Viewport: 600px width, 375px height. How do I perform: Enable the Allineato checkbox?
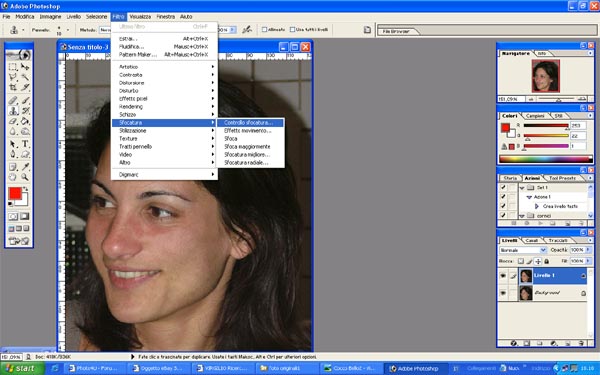point(264,29)
